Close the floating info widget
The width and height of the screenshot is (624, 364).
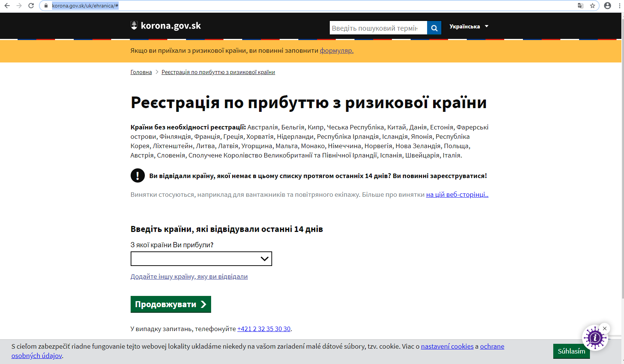click(605, 328)
